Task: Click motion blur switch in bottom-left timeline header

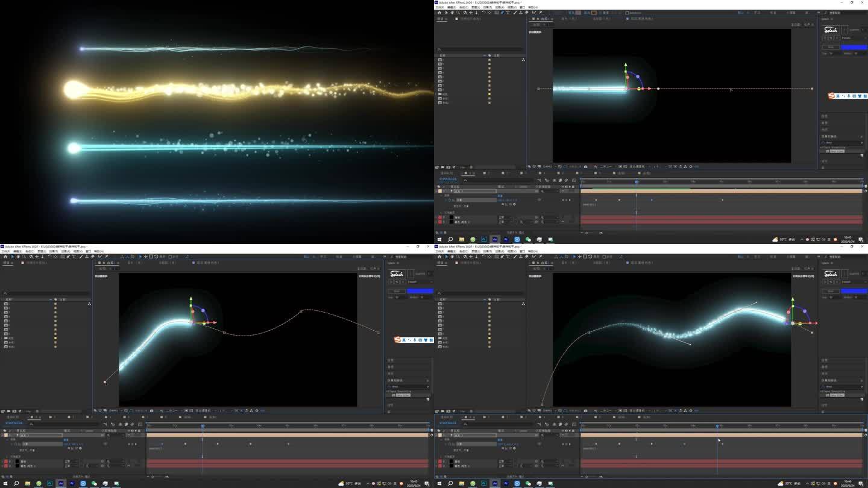Action: click(132, 424)
